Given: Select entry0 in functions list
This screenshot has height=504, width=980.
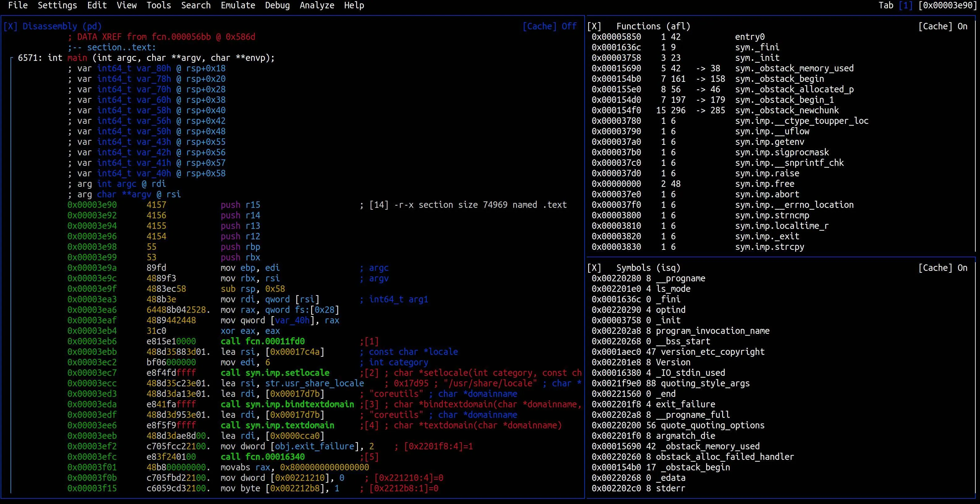Looking at the screenshot, I should pos(749,37).
